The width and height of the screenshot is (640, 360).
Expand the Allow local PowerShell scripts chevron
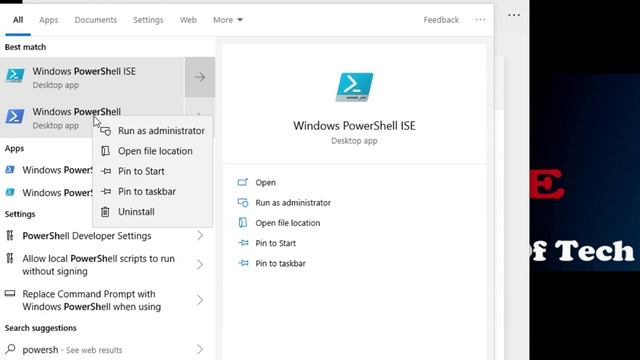coord(200,264)
